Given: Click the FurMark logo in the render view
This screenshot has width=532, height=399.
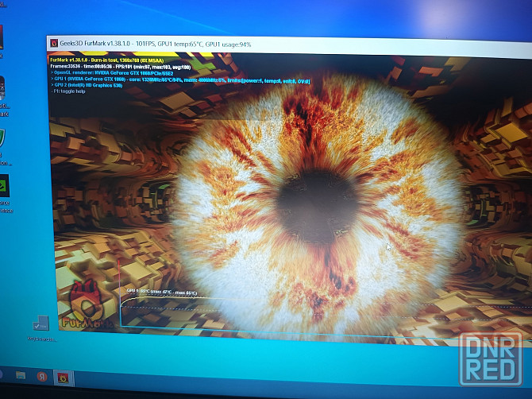Looking at the screenshot, I should (x=87, y=306).
